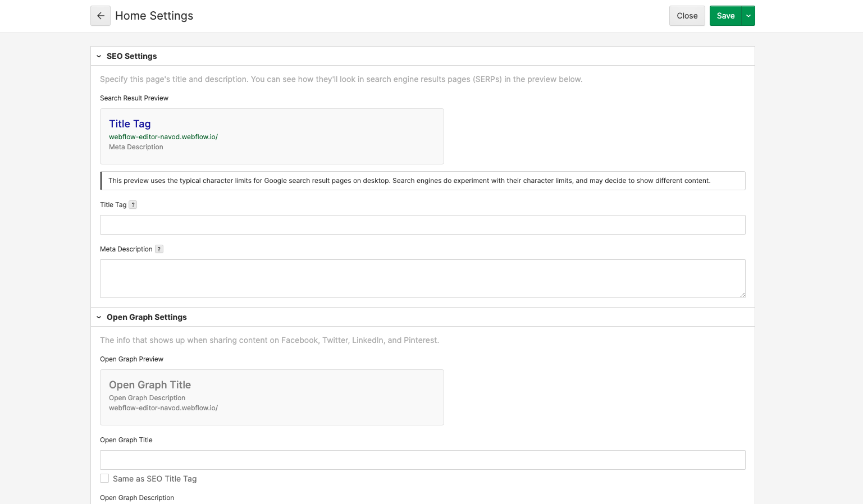Click the Google character limits notice text
This screenshot has width=863, height=504.
pyautogui.click(x=409, y=181)
